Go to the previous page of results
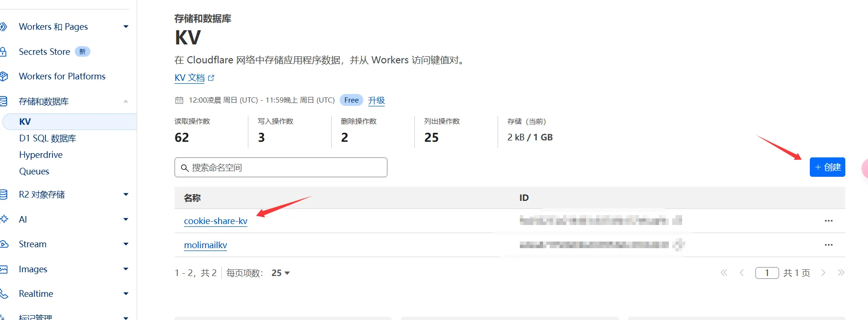The width and height of the screenshot is (868, 320). 742,273
